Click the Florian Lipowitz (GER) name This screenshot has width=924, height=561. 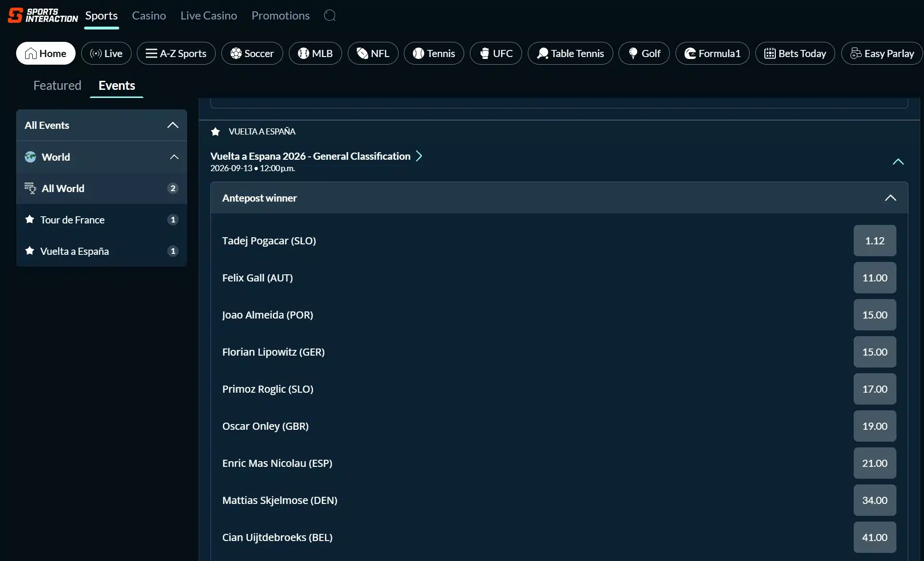pos(273,352)
